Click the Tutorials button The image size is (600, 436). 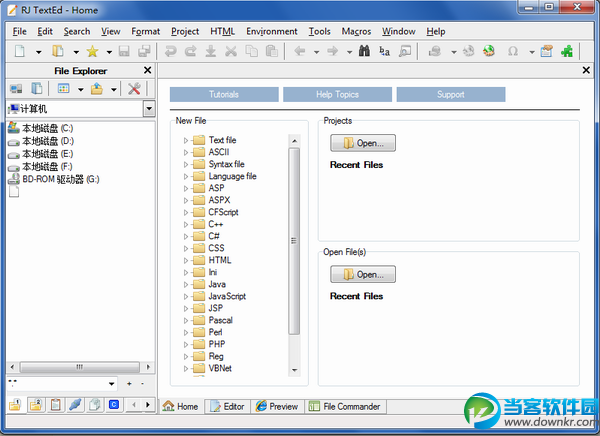(x=224, y=95)
